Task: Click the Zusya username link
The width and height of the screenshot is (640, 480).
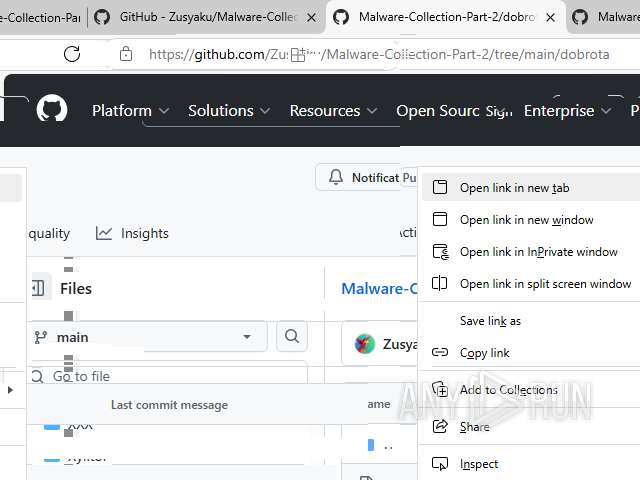Action: (x=400, y=344)
